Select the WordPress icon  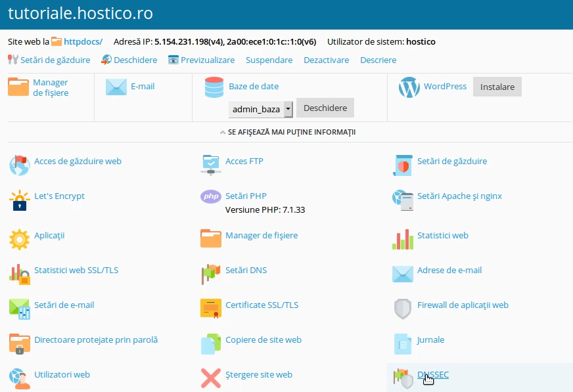click(409, 86)
